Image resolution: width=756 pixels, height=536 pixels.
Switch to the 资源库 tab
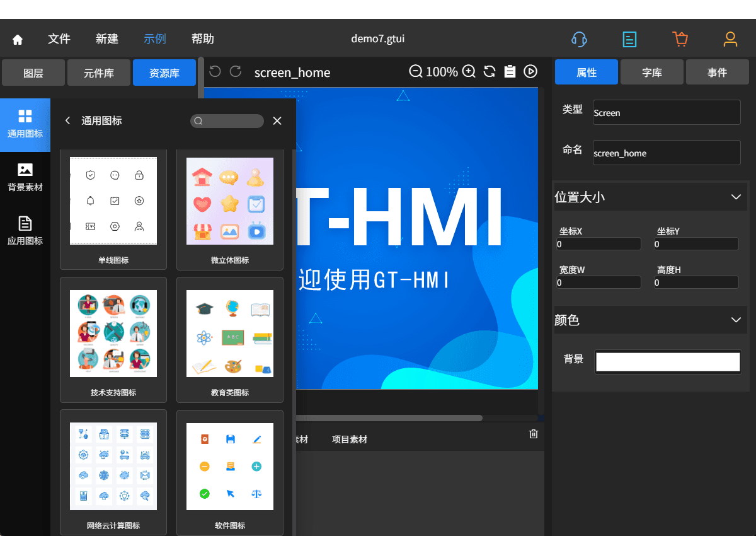pyautogui.click(x=164, y=73)
